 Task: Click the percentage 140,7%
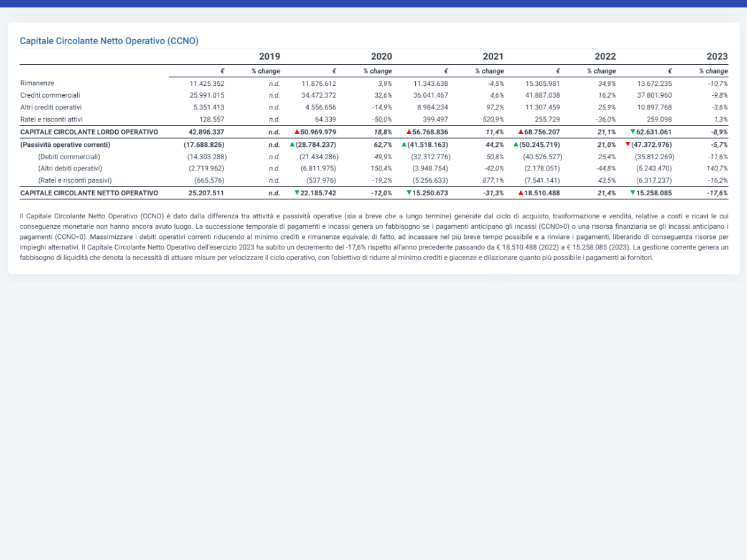pos(717,169)
